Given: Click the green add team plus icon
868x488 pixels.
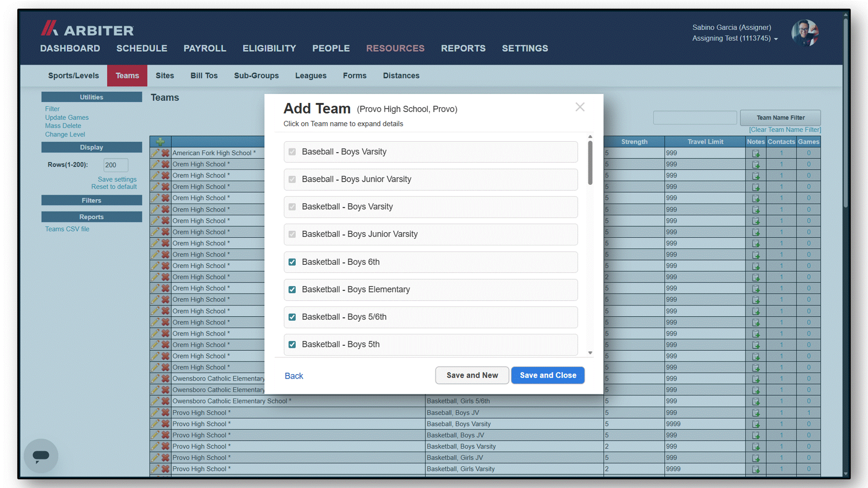Looking at the screenshot, I should [160, 142].
